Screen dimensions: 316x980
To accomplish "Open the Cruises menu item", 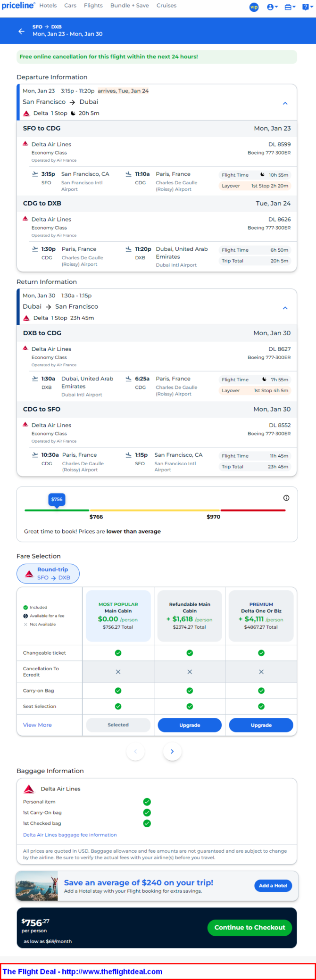I will (166, 6).
